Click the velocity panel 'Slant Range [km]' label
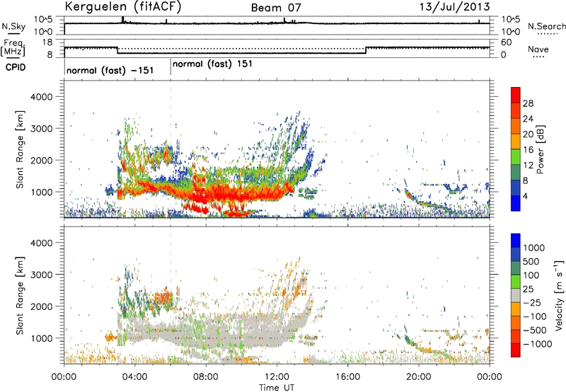 [x=20, y=296]
